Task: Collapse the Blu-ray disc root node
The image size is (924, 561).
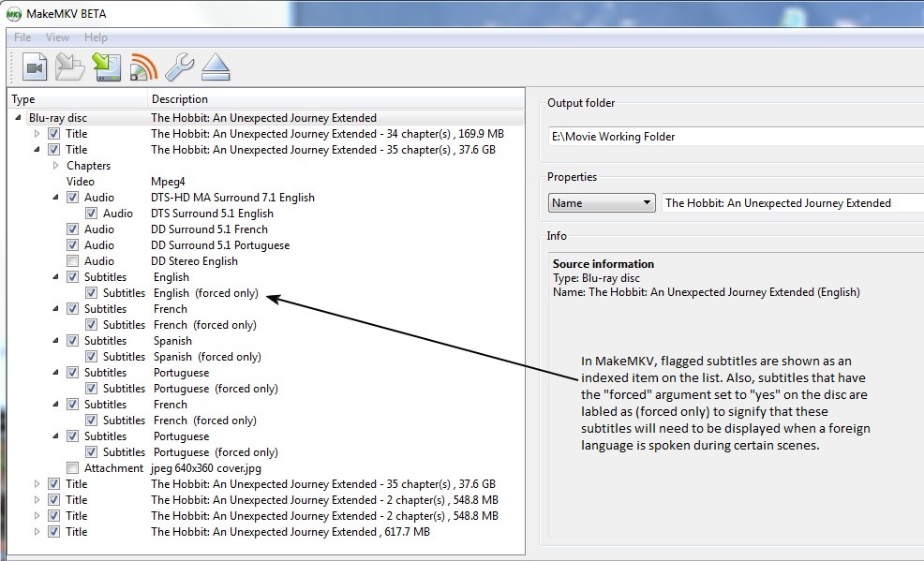Action: tap(18, 118)
